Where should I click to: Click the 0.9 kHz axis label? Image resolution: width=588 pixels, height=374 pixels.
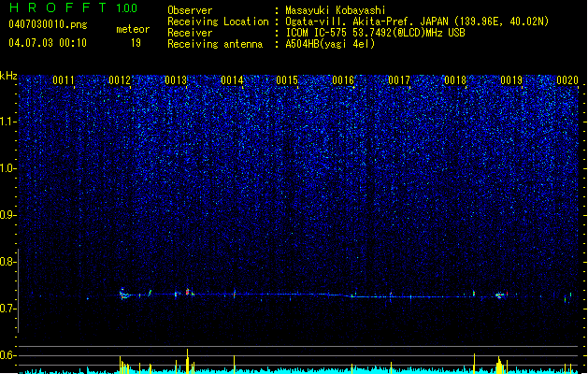(7, 215)
